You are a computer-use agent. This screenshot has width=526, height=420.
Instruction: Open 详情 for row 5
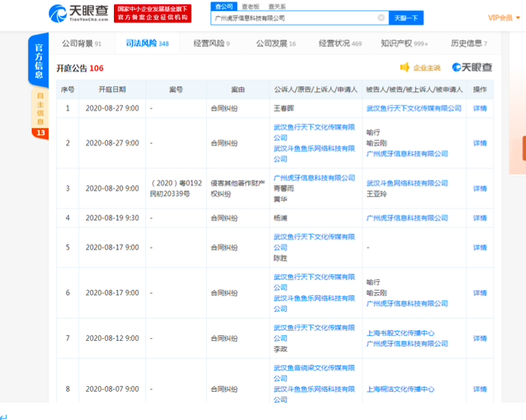(480, 247)
